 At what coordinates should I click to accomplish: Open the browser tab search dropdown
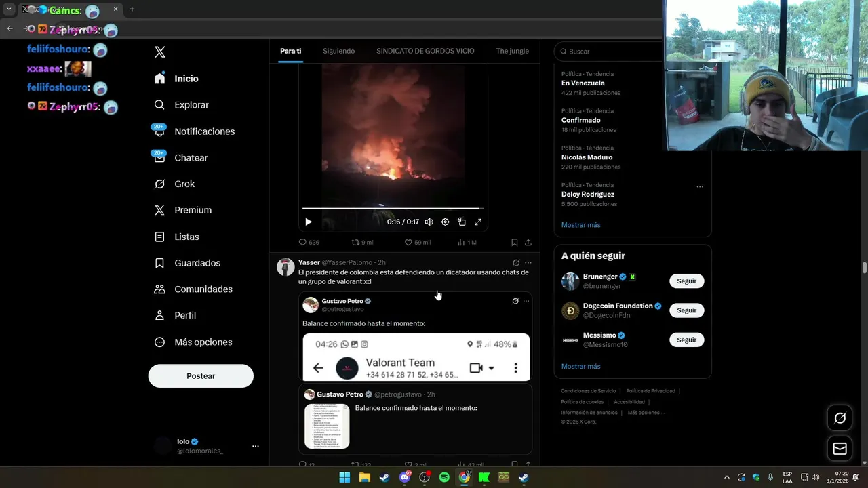click(9, 9)
